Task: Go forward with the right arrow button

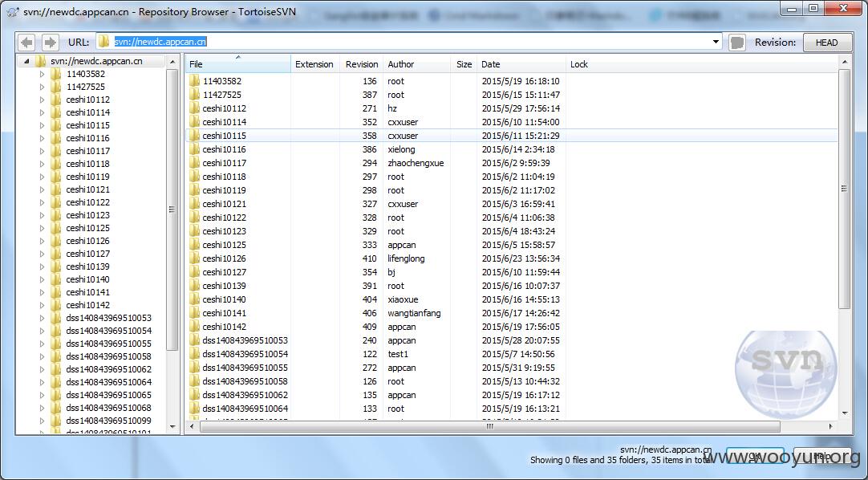Action: [x=50, y=42]
